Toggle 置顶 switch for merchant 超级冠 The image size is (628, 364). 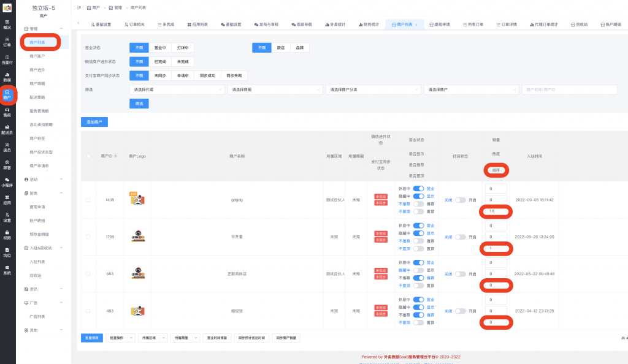tap(418, 322)
